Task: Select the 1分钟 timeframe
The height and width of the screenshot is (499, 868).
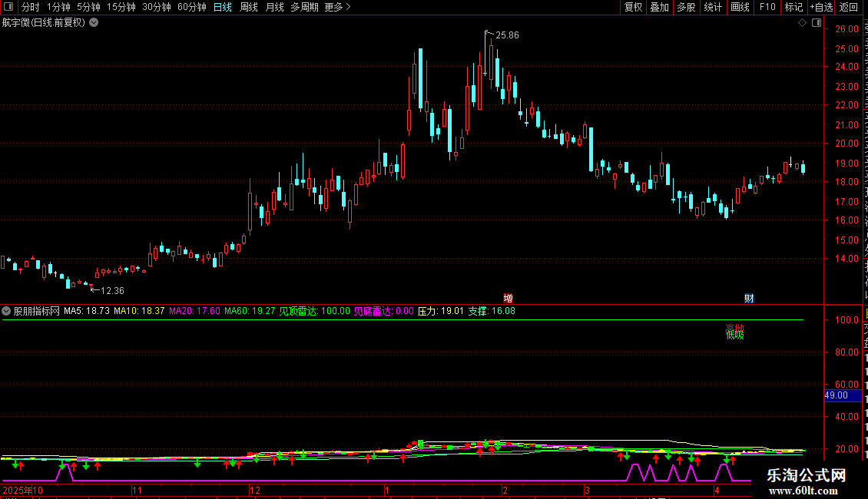Action: [58, 7]
